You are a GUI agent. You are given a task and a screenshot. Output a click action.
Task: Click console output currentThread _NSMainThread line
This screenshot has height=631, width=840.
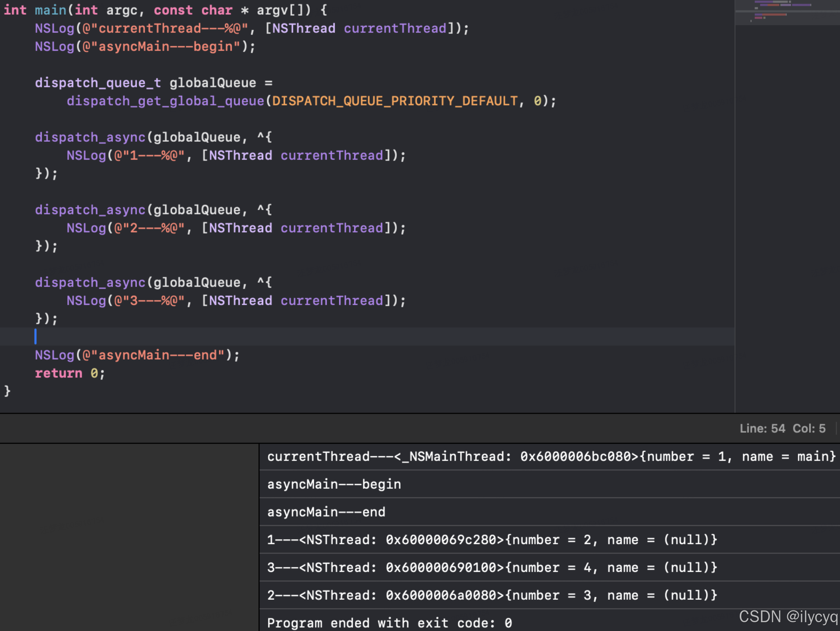[x=551, y=456]
